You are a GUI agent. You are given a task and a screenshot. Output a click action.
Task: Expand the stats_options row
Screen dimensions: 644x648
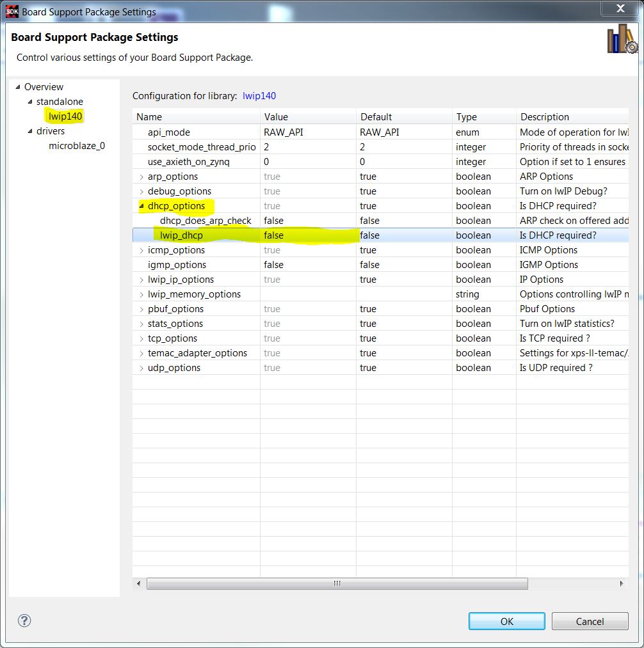pos(141,324)
